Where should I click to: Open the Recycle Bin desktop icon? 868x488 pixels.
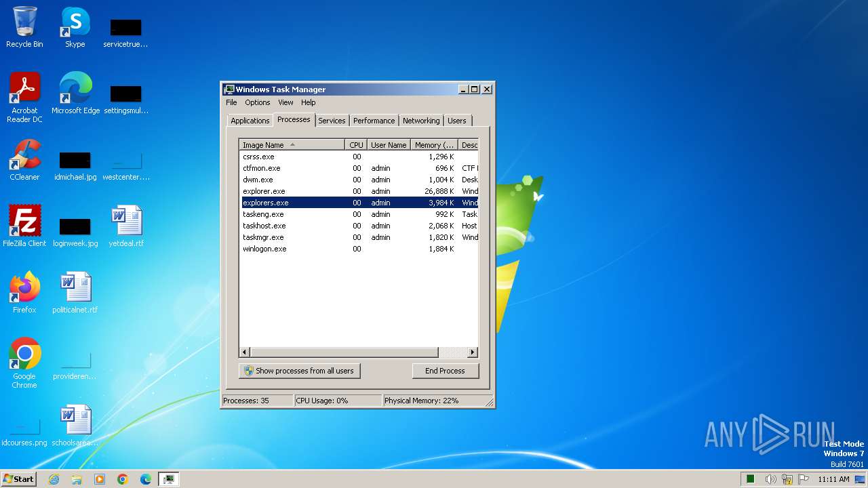24,27
